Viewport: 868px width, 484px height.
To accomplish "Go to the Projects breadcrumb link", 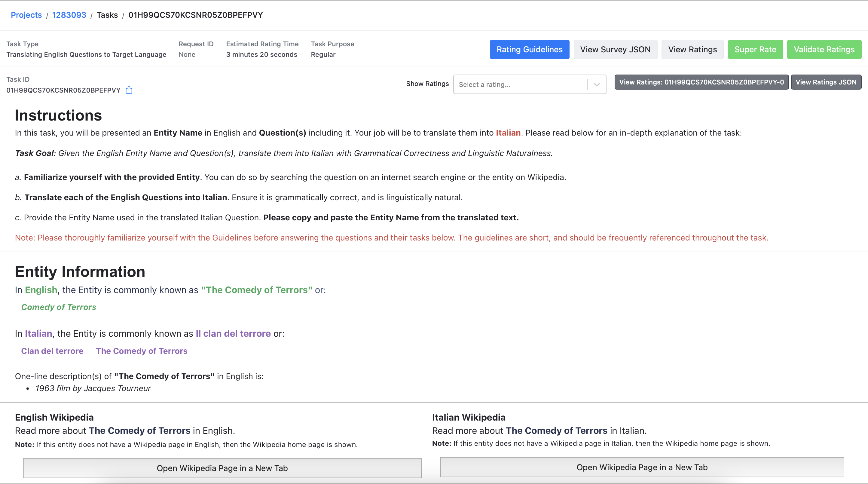I will (x=26, y=15).
